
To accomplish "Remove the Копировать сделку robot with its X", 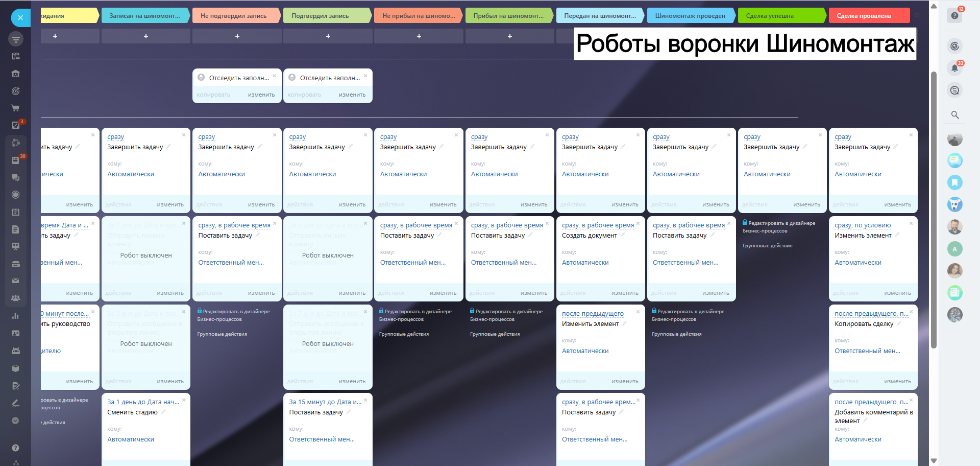I will tap(911, 312).
